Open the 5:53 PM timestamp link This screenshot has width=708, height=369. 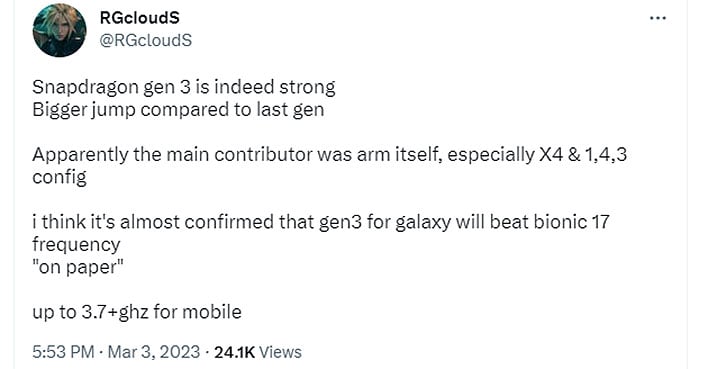click(63, 352)
